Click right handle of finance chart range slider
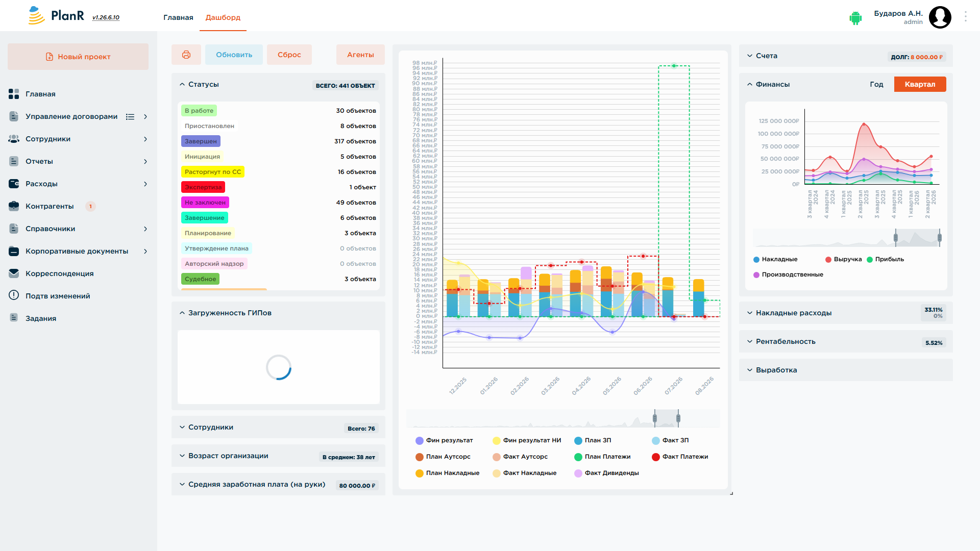 pyautogui.click(x=939, y=237)
